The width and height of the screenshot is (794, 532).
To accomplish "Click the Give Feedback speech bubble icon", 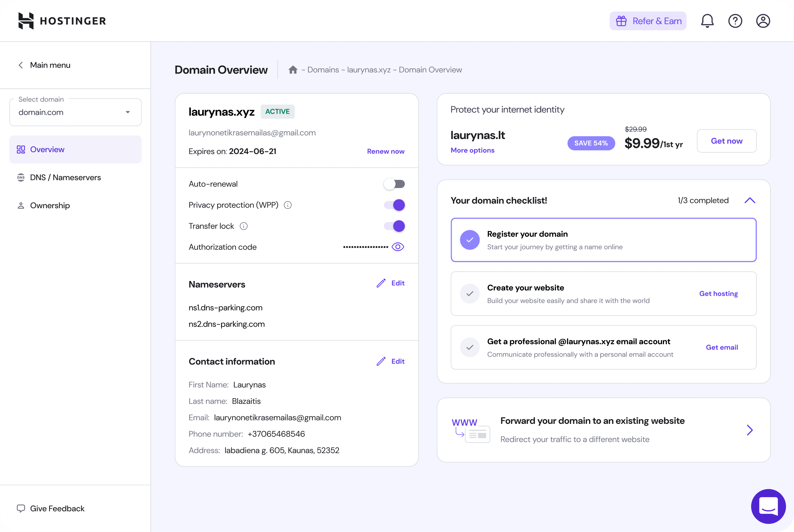I will (x=21, y=508).
